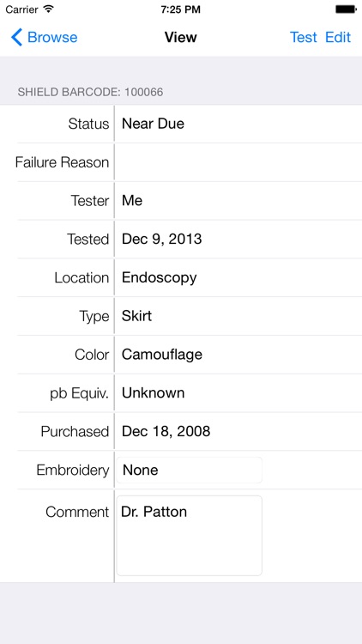The width and height of the screenshot is (362, 644).
Task: Select the Color value Camouflage
Action: (x=162, y=355)
